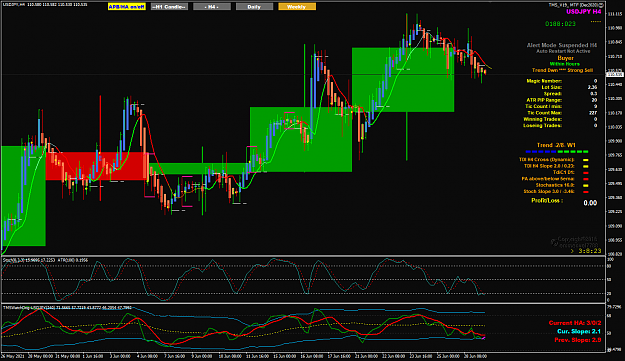The width and height of the screenshot is (625, 361).
Task: Click the blue segment of trend bar
Action: (x=541, y=152)
